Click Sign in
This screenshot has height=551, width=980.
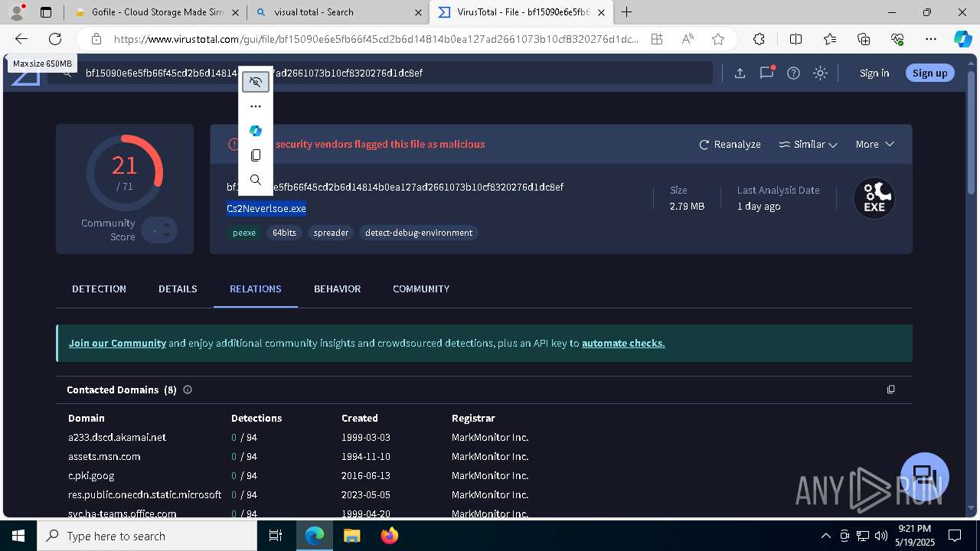click(874, 73)
